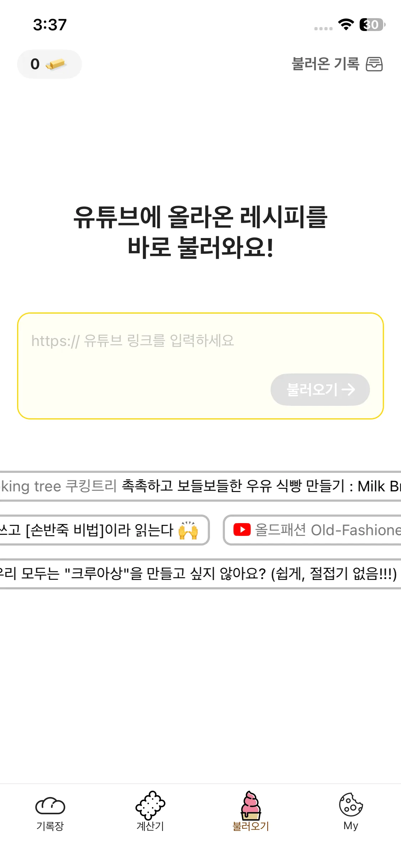Select the 우유 식빵 만들기 recipe suggestion chip
The width and height of the screenshot is (401, 868).
pyautogui.click(x=200, y=486)
